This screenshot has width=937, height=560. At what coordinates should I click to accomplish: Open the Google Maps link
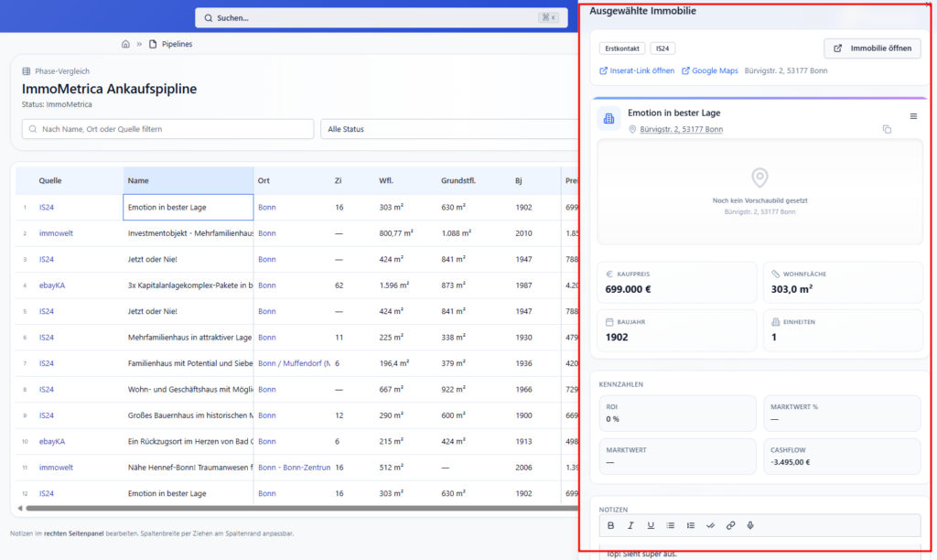[710, 70]
